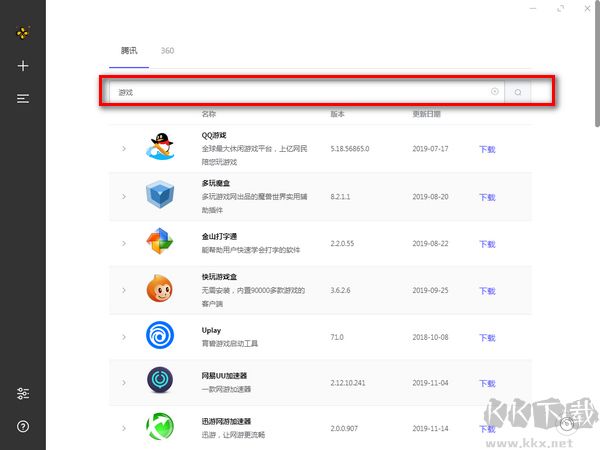Open settings sliders icon in sidebar
The height and width of the screenshot is (450, 600).
23,393
